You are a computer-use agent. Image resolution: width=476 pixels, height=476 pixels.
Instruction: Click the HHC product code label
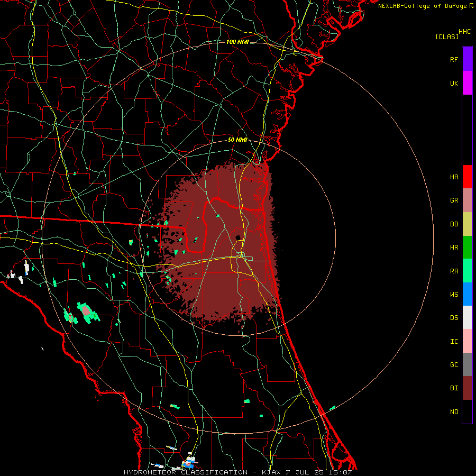pos(465,32)
